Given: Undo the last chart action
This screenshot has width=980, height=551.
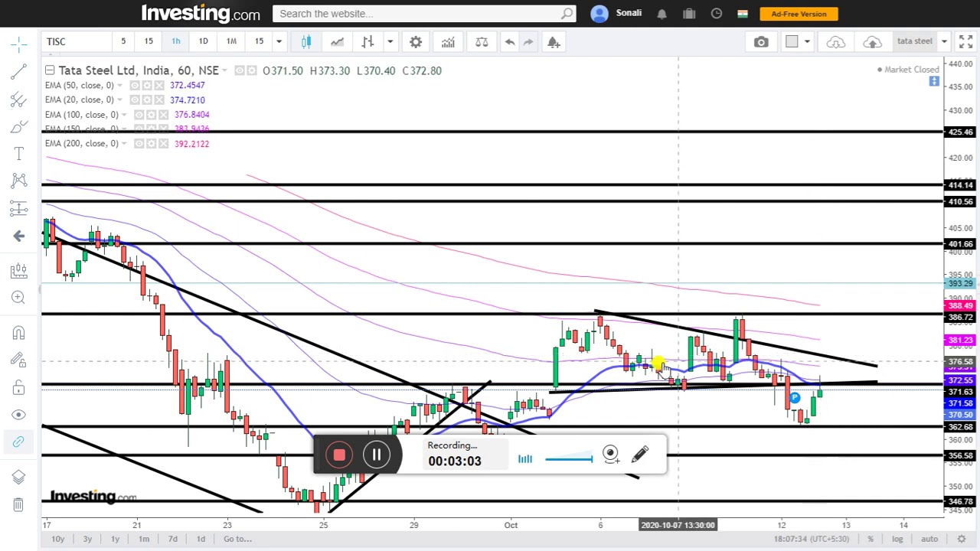Looking at the screenshot, I should 510,42.
